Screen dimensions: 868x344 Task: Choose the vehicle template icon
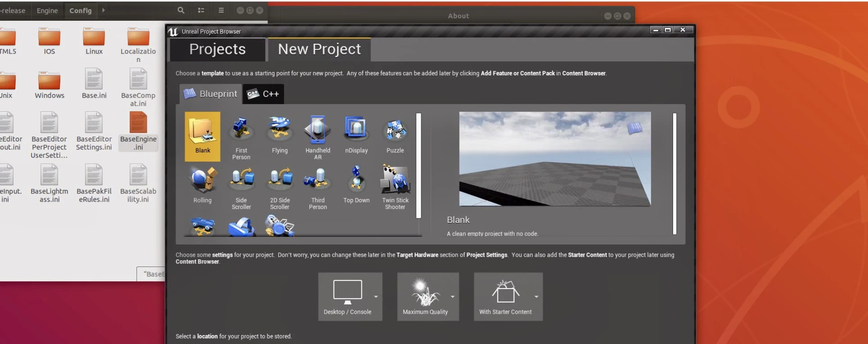(203, 226)
